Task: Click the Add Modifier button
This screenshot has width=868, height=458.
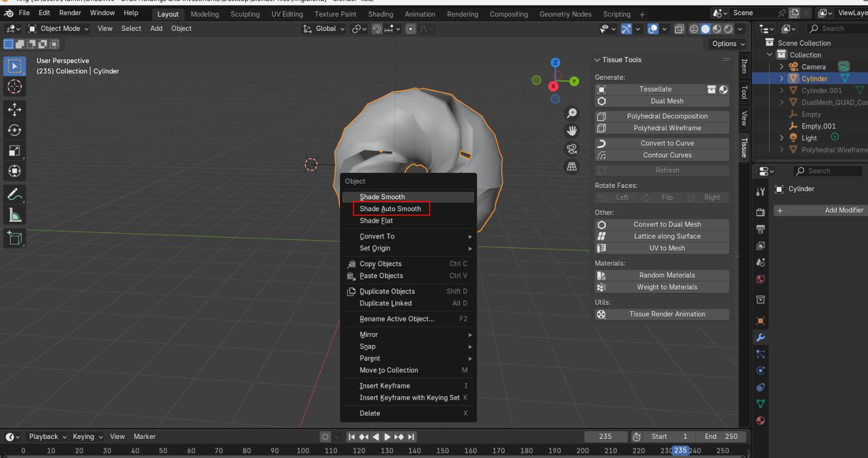Action: click(x=821, y=210)
